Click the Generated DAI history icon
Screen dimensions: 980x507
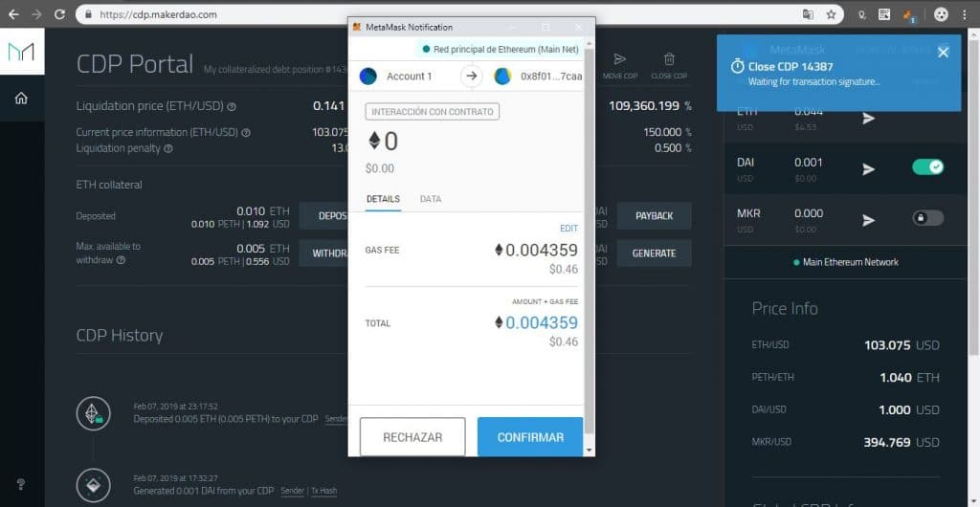pos(94,486)
